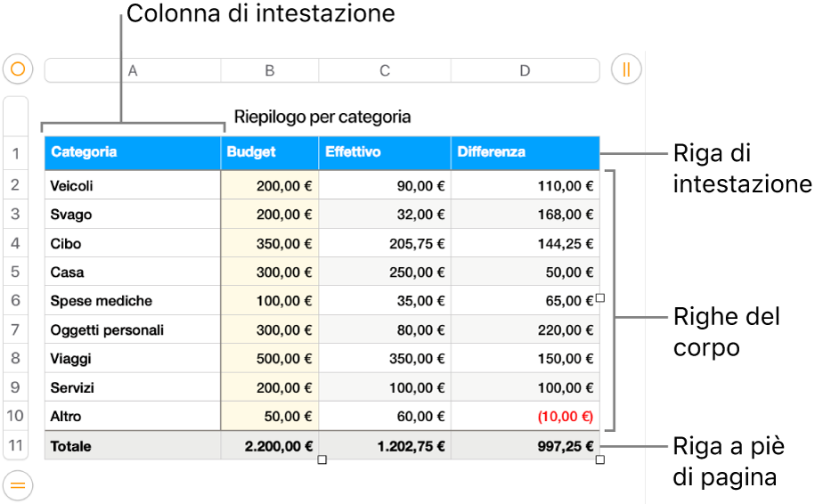Select the Oggetti personali cell
823x504 pixels.
pos(133,329)
